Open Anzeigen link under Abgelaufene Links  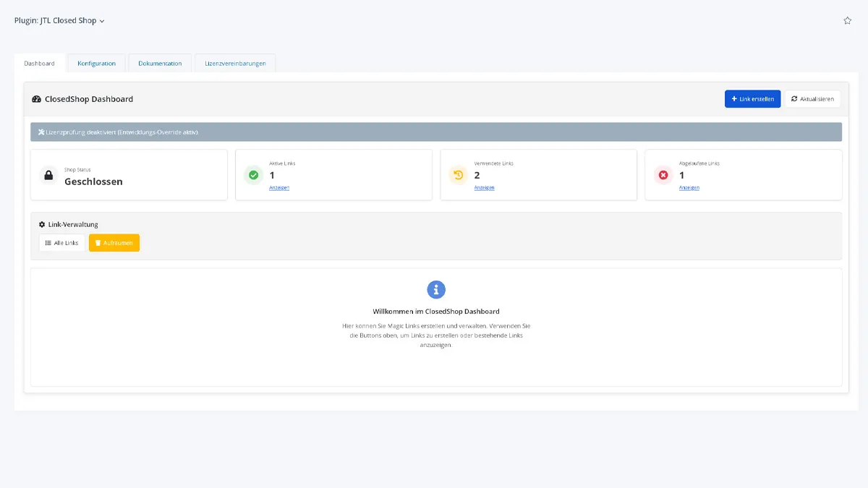click(689, 188)
